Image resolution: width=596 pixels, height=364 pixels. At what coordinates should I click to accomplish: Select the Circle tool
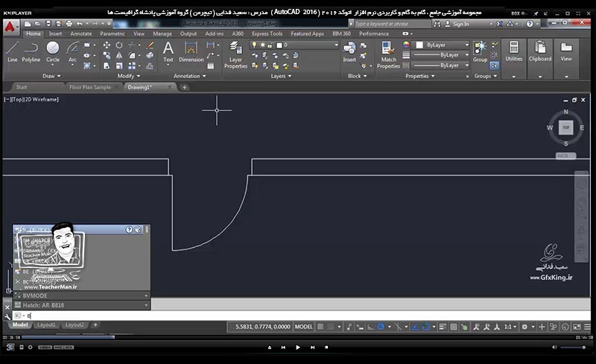(x=52, y=52)
